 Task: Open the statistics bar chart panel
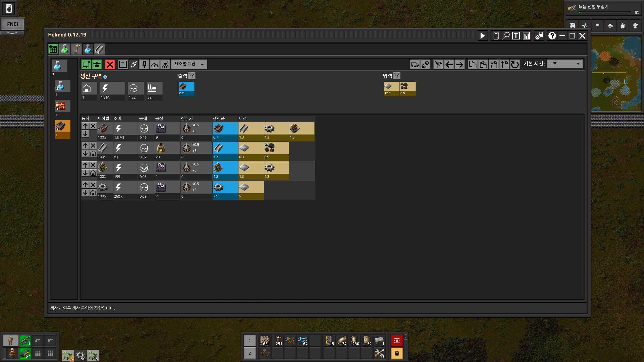pos(526,36)
